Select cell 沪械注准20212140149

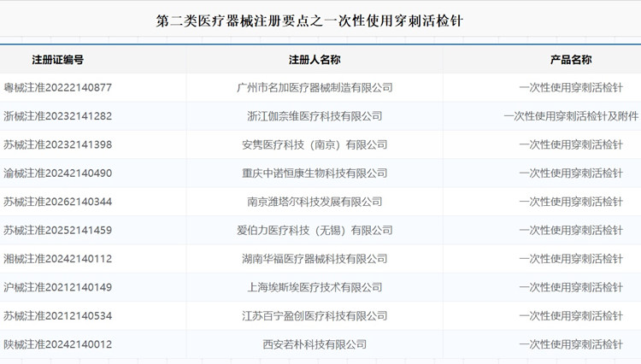57,288
